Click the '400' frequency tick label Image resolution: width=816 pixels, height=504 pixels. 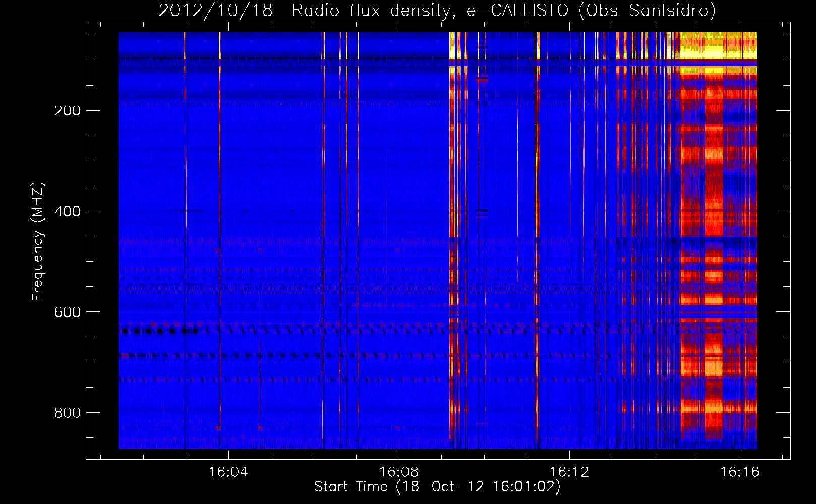(x=67, y=212)
